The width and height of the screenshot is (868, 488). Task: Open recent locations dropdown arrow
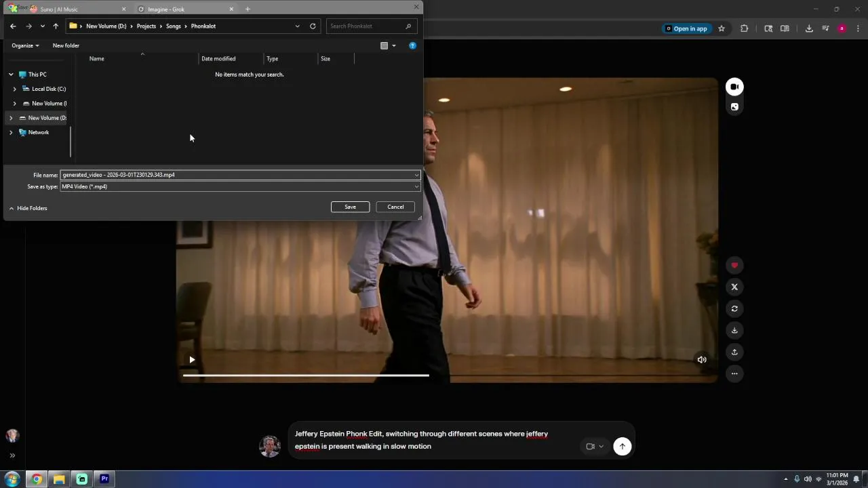click(x=42, y=26)
